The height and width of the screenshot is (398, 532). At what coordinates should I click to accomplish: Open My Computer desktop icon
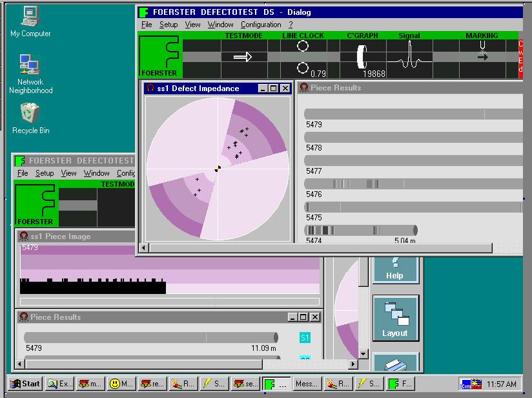click(30, 22)
